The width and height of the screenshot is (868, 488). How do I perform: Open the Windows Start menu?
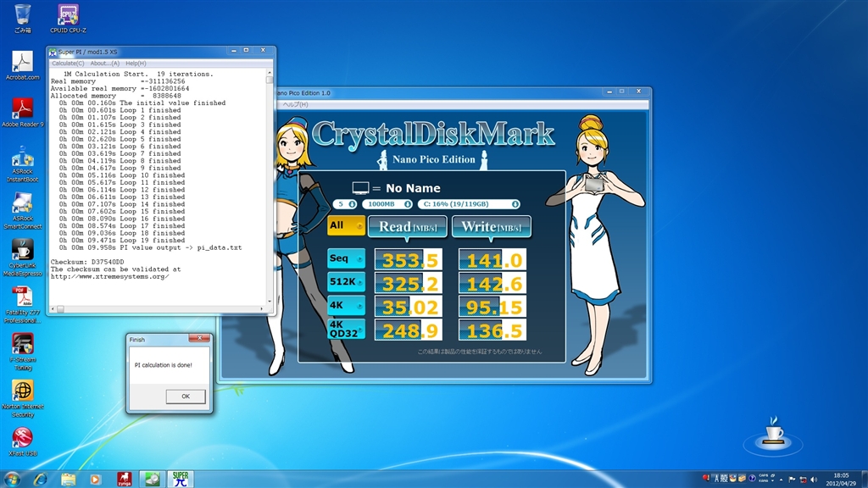(x=12, y=479)
